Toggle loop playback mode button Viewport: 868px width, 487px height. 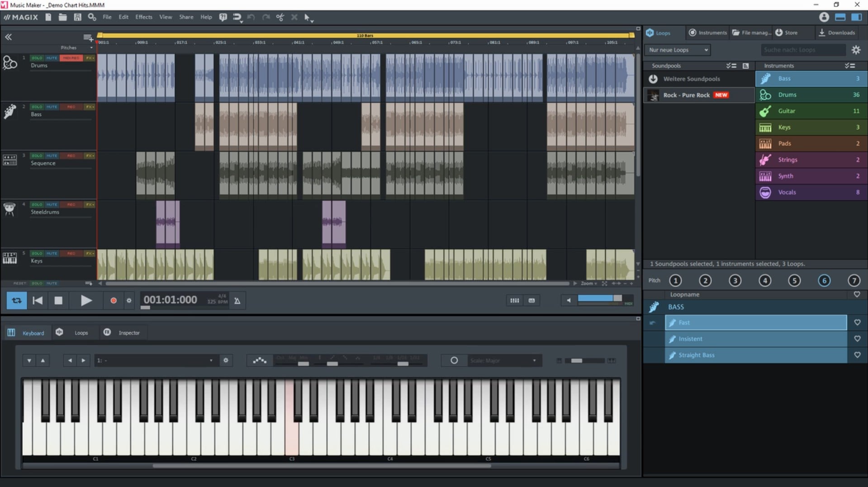click(x=17, y=301)
